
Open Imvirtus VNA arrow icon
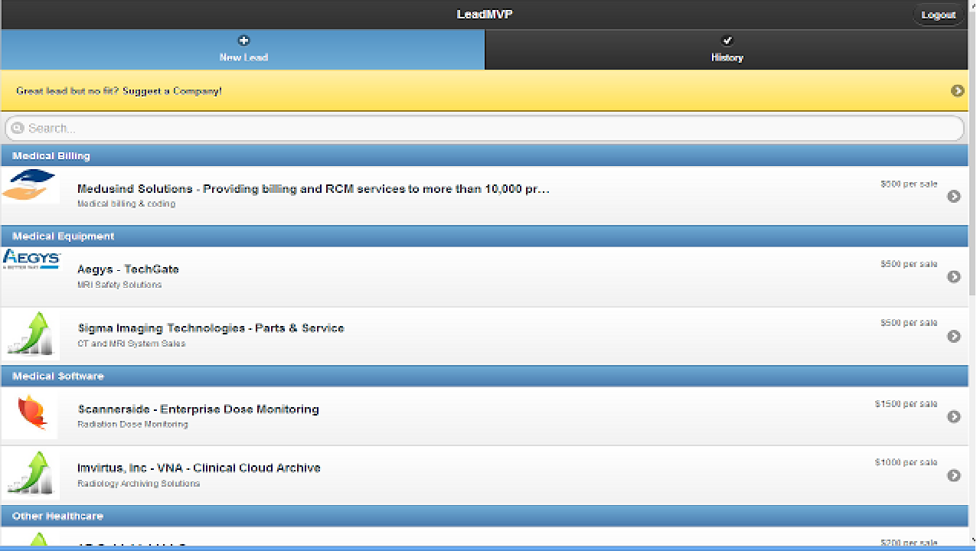tap(954, 475)
